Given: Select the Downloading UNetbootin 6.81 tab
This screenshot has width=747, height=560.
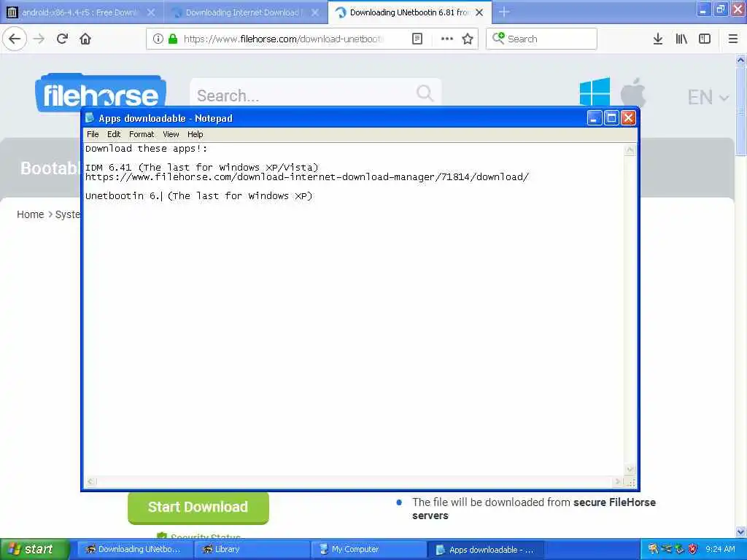Looking at the screenshot, I should 410,12.
